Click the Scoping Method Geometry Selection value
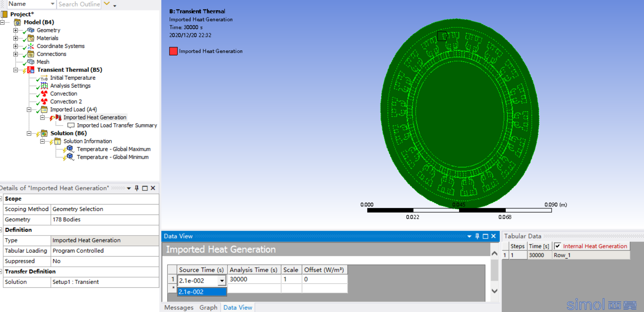Viewport: 644px width, 312px height. (105, 209)
